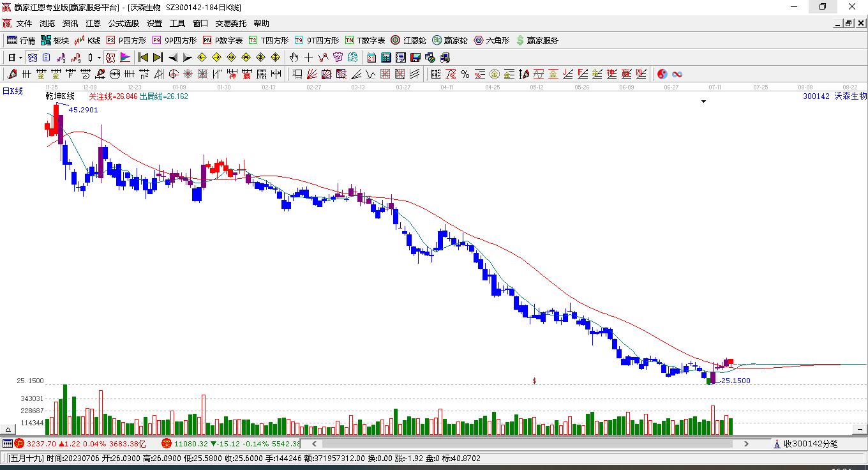868x470 pixels.
Task: Click the black left arrow icon
Action: (x=173, y=57)
